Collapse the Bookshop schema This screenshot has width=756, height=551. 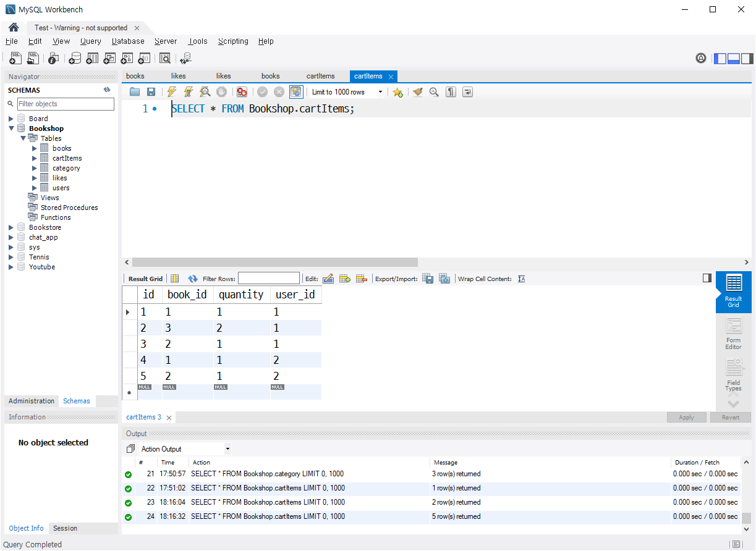coord(11,128)
